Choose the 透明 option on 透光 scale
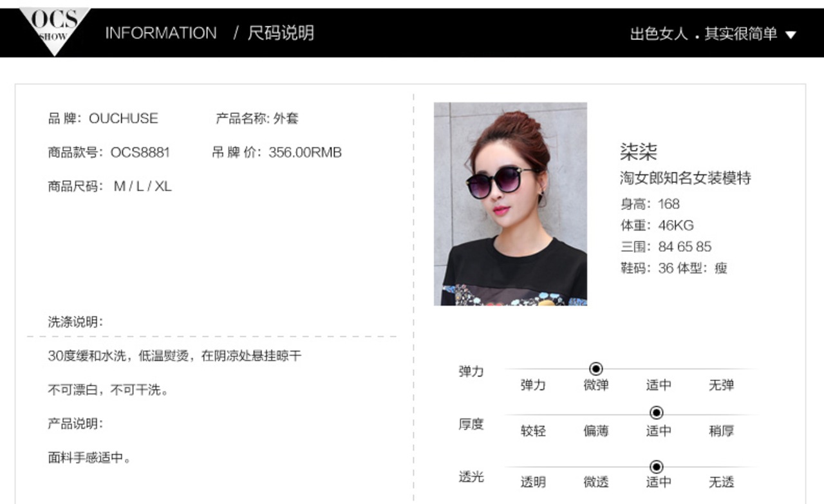This screenshot has height=504, width=824. (x=533, y=481)
